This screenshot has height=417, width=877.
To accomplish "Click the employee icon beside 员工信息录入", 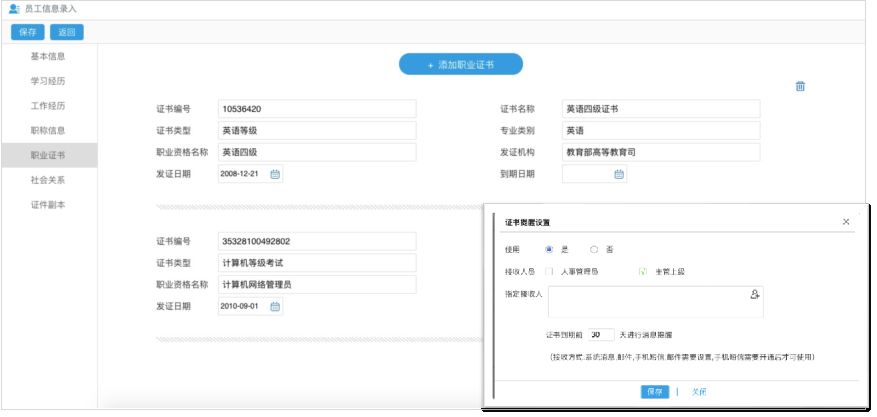I will [14, 9].
